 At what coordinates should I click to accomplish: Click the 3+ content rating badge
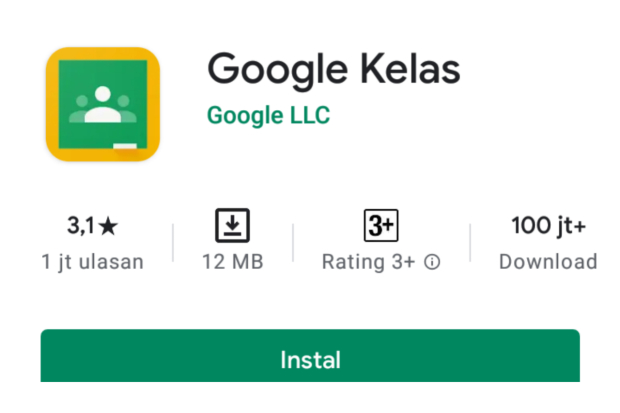click(x=381, y=225)
